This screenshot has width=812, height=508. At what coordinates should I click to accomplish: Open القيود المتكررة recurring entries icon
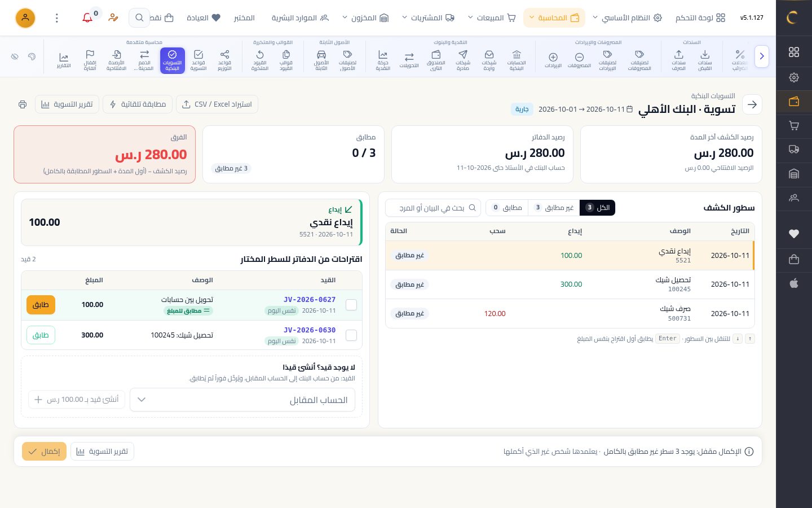[260, 60]
